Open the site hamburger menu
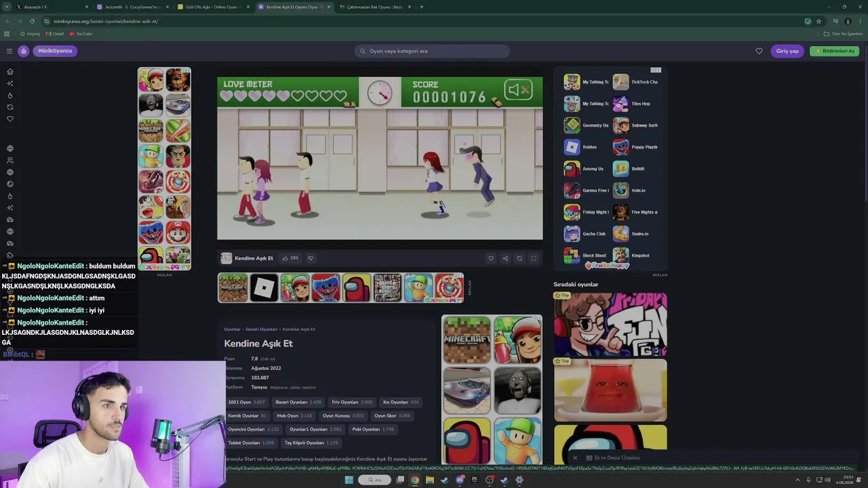This screenshot has height=488, width=868. 9,51
